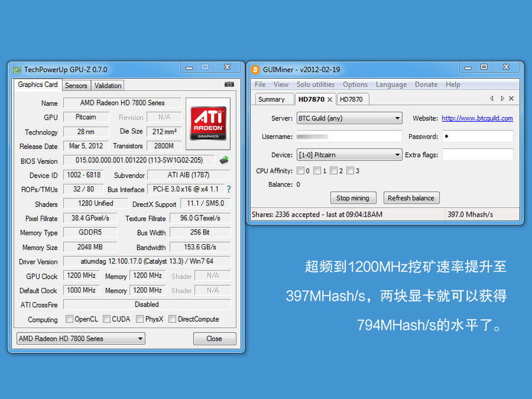532x399 pixels.
Task: Click the status bar 397.0 Mhash/s reading
Action: point(470,214)
